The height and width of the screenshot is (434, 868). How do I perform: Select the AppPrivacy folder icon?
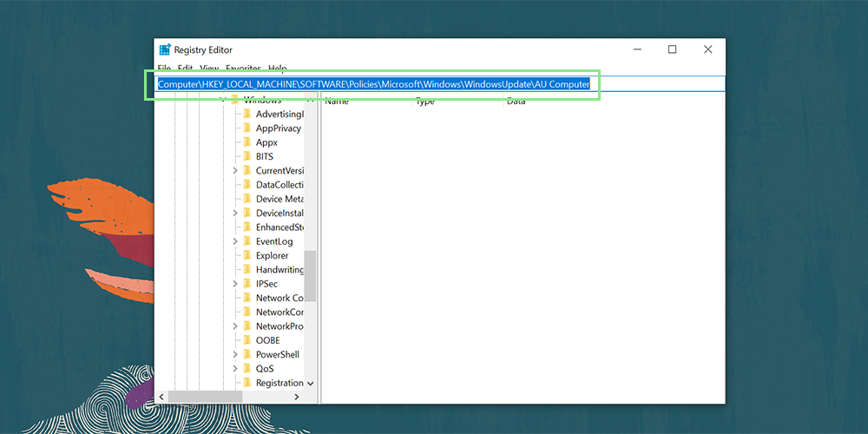(x=247, y=128)
